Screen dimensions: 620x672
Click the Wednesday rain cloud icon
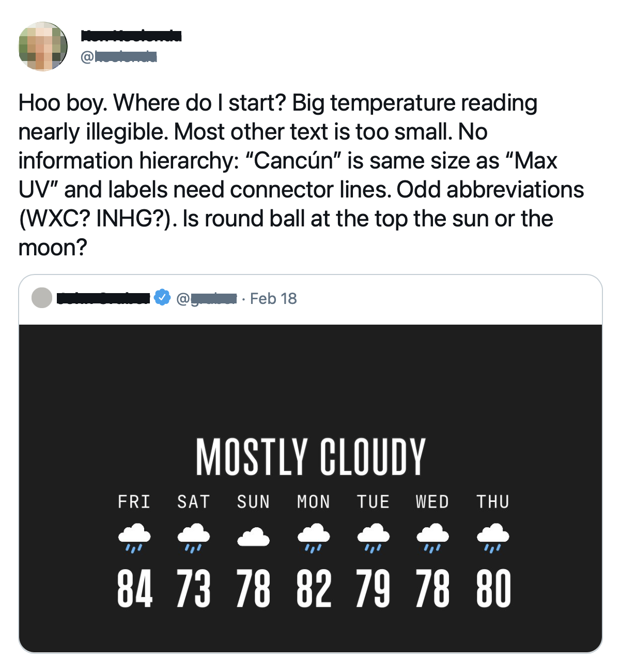(433, 538)
